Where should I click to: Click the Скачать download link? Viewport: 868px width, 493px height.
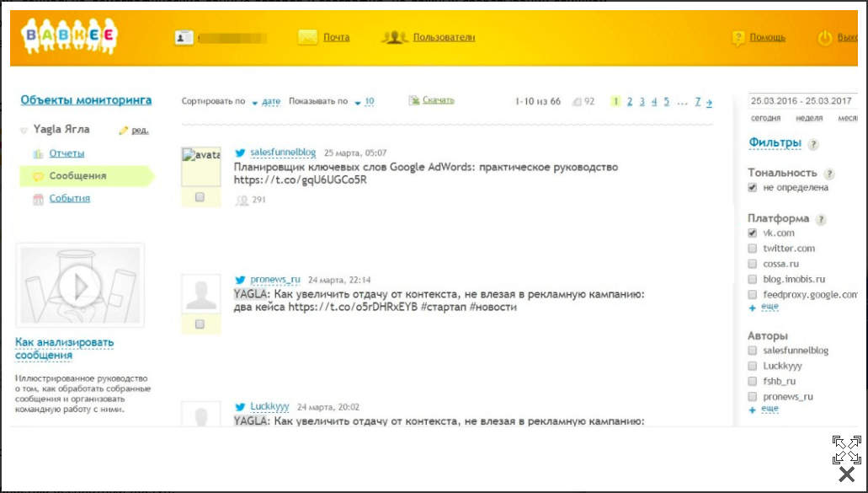click(438, 100)
